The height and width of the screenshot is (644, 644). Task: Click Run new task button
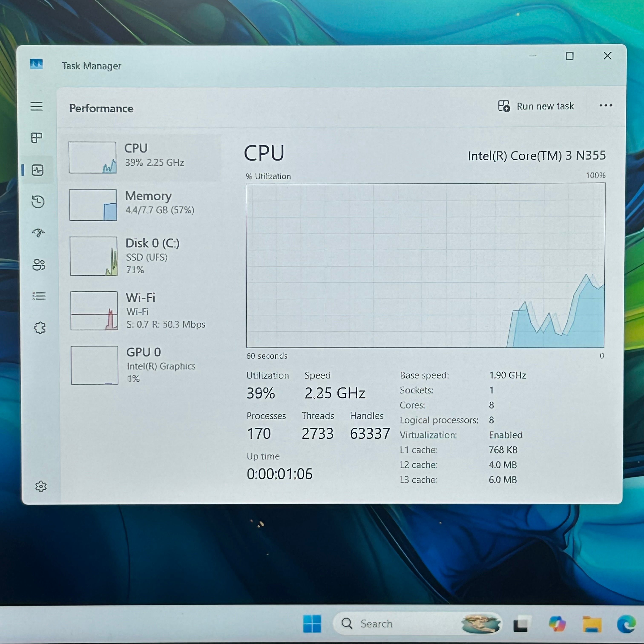pos(536,106)
